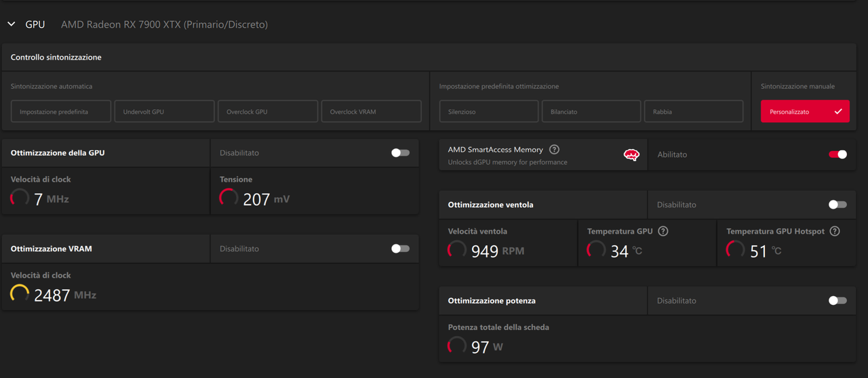
Task: Click the 97 W board power value
Action: click(487, 347)
